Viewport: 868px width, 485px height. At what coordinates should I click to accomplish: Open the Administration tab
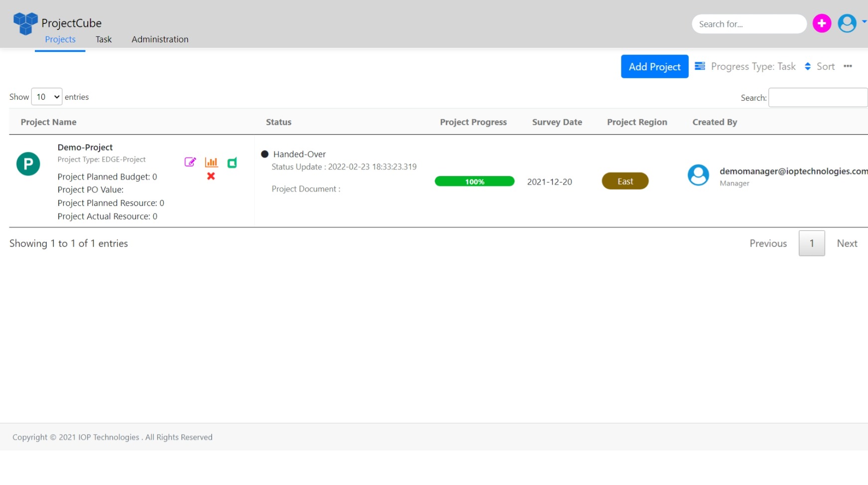160,39
